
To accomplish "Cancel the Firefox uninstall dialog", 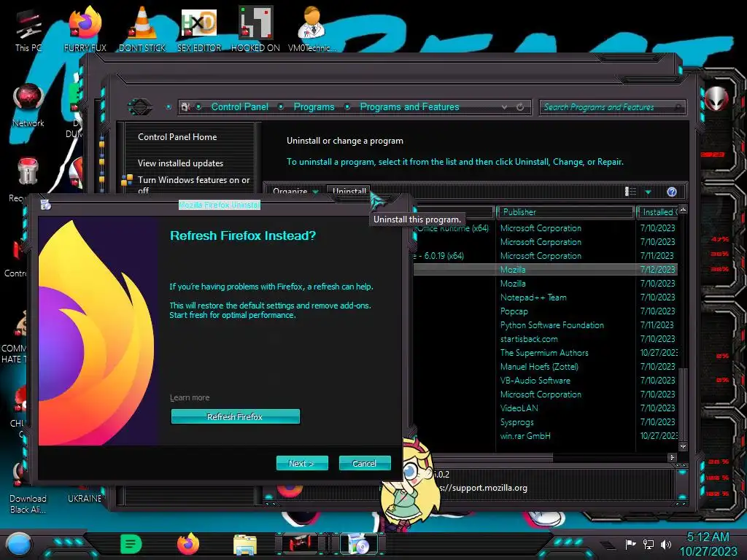I will tap(365, 463).
